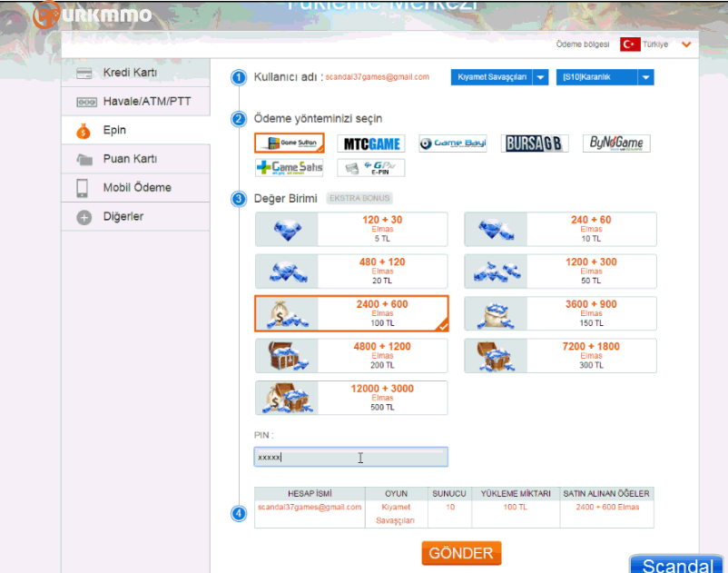
Task: Select ByNoGame payment method
Action: [616, 143]
